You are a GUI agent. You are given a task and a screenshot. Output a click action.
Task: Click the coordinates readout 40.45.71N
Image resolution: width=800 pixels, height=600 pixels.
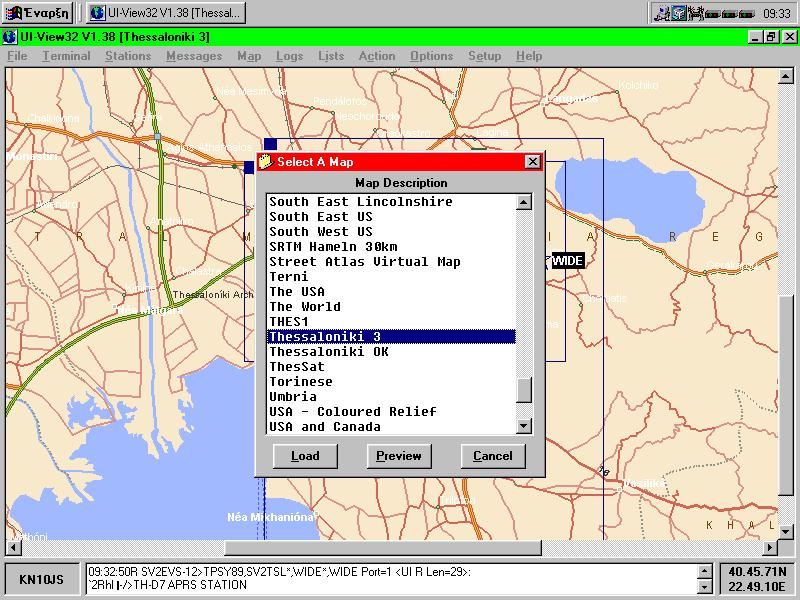pyautogui.click(x=757, y=572)
